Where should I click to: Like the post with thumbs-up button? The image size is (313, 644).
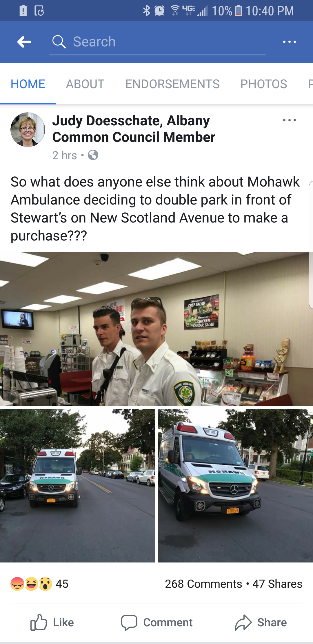[x=52, y=623]
